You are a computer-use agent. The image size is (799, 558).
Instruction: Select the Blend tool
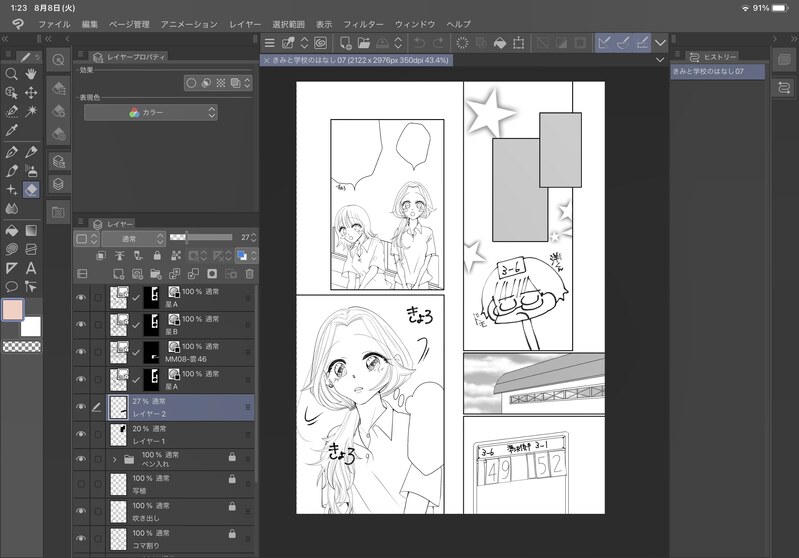click(11, 208)
